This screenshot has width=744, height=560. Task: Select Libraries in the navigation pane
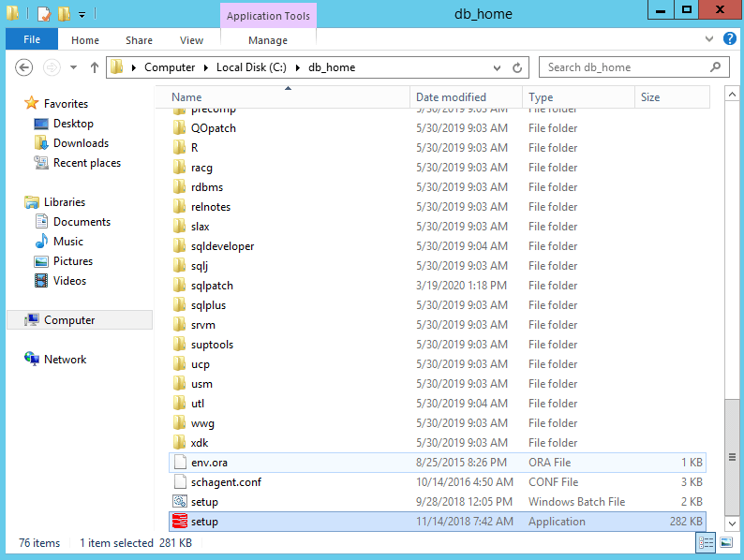[x=65, y=202]
